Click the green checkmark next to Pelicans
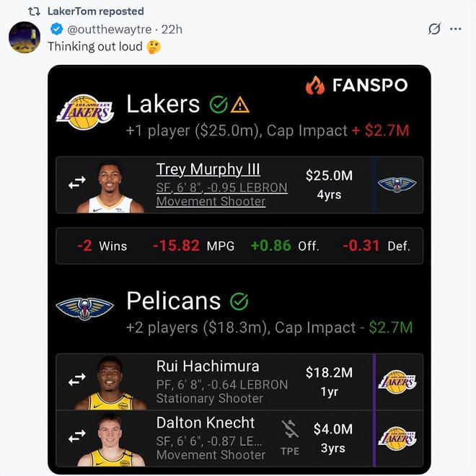The image size is (476, 476). click(239, 301)
